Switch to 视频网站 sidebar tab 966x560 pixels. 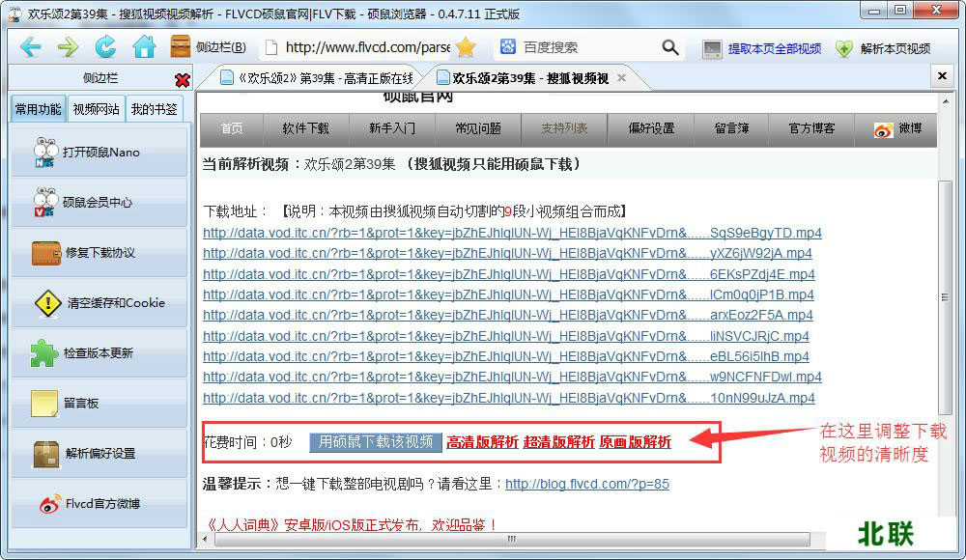(96, 109)
